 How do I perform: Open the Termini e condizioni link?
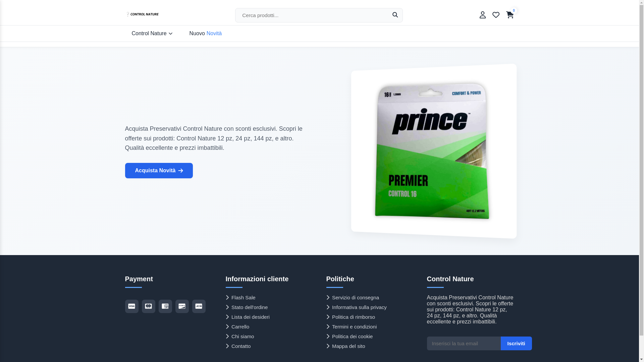tap(354, 327)
